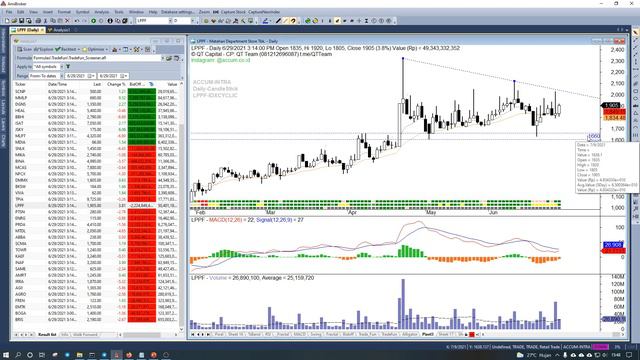640x360 pixels.
Task: Click the Open file toolbar icon
Action: 14,21
